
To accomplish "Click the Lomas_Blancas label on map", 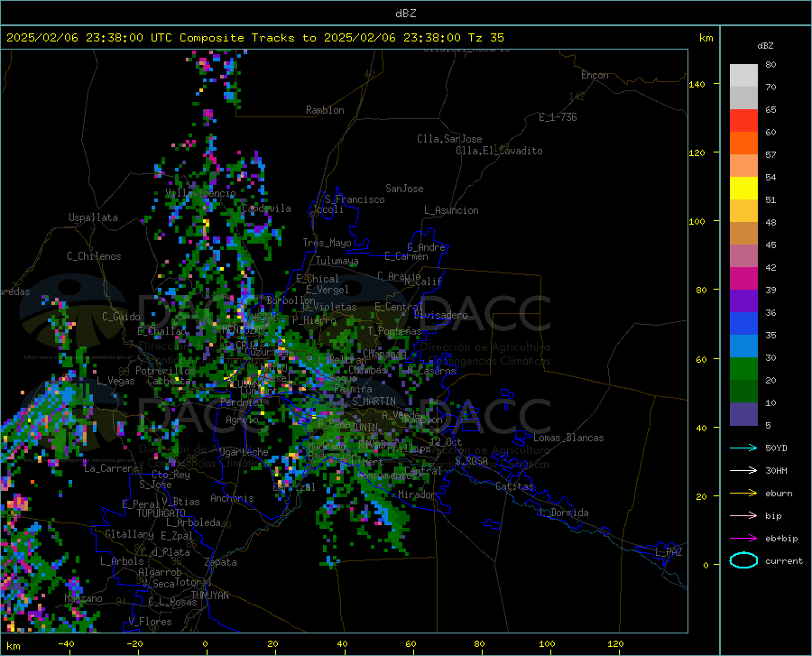I will point(568,438).
